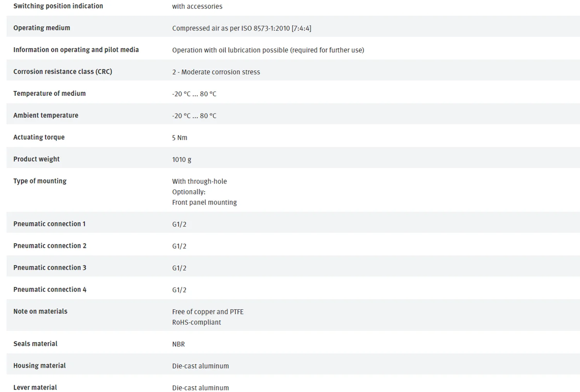Click the G1/2 value for Pneumatic connection 4
Screen dimensions: 580x392
[x=179, y=290]
